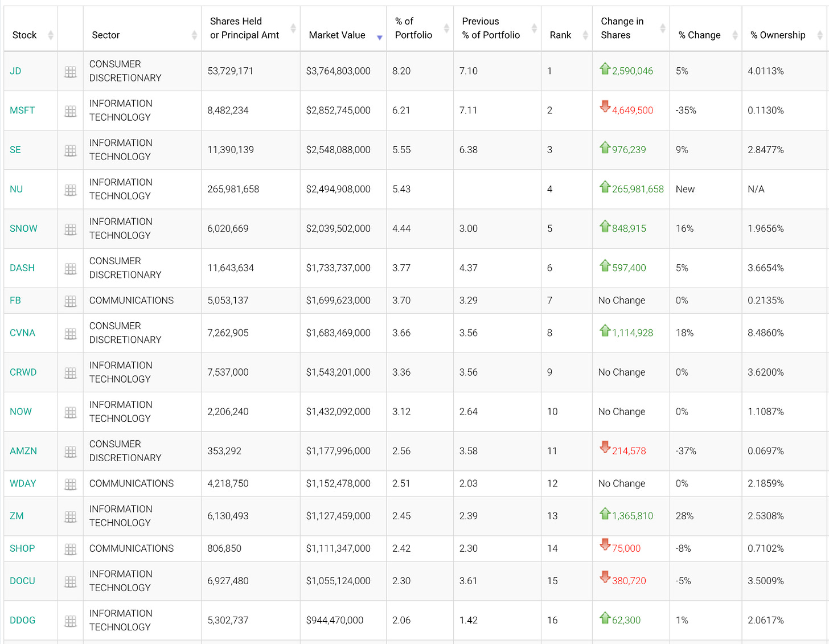
Task: Click market value $944,470,000
Action: pyautogui.click(x=335, y=620)
